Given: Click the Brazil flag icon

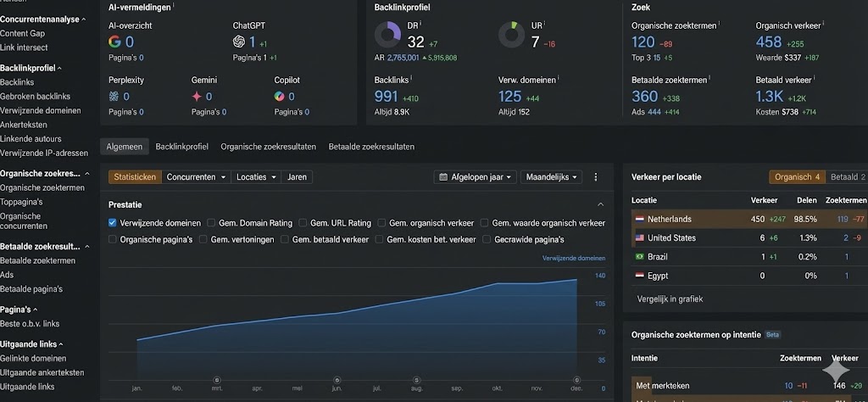Looking at the screenshot, I should point(639,257).
